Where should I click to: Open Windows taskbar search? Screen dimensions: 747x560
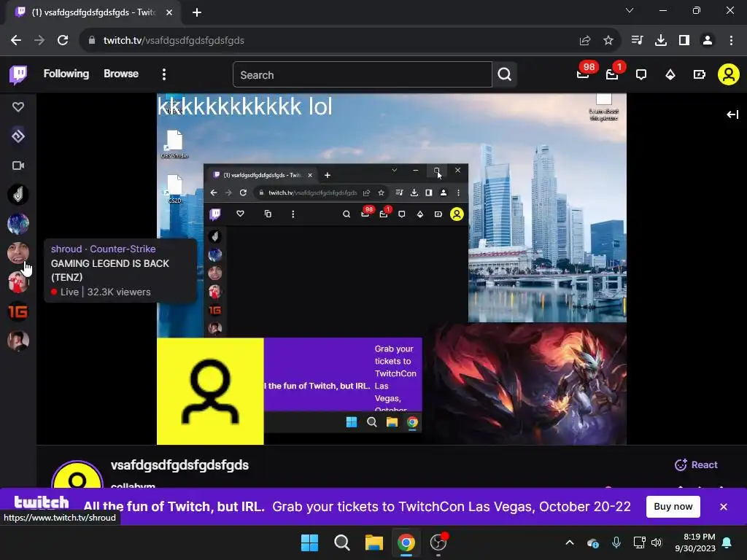(341, 542)
